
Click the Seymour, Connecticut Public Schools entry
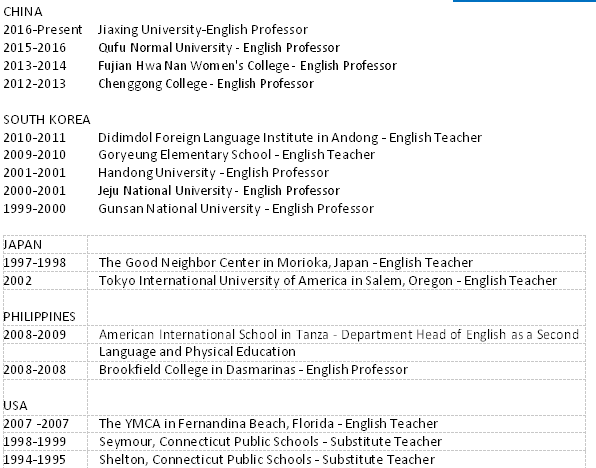pyautogui.click(x=270, y=441)
